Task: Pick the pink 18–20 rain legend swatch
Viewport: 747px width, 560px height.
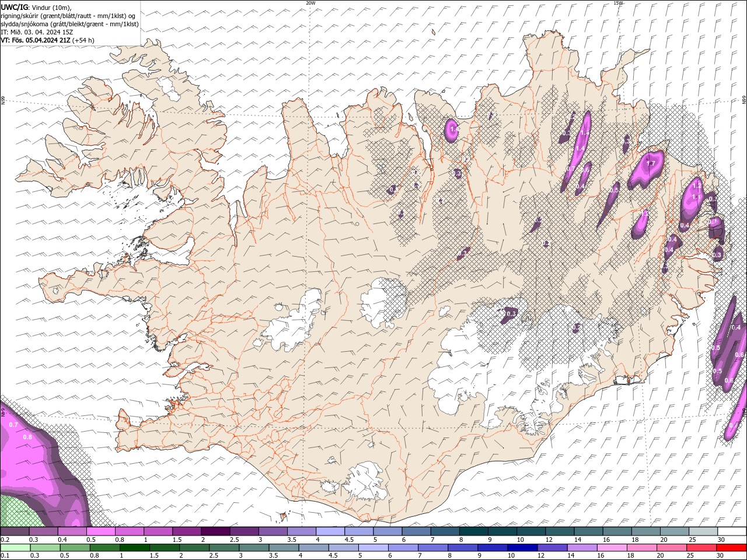Action: pyautogui.click(x=642, y=548)
